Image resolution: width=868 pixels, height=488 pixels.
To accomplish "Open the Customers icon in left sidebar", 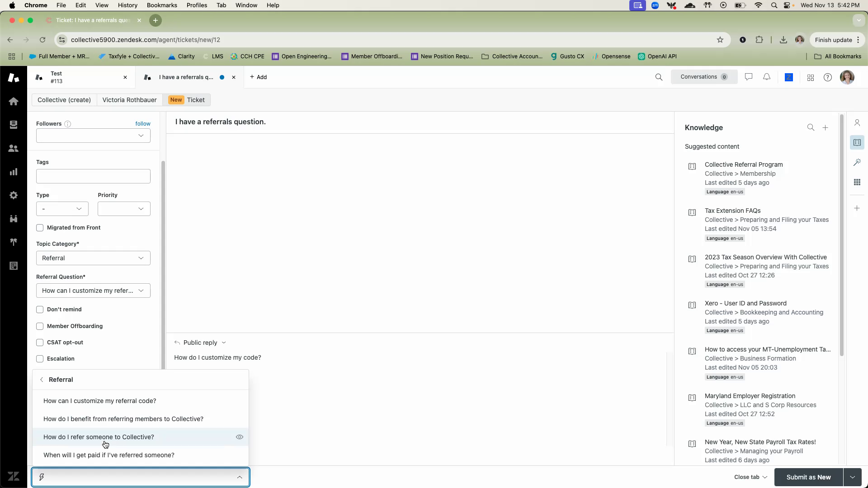I will [x=14, y=148].
